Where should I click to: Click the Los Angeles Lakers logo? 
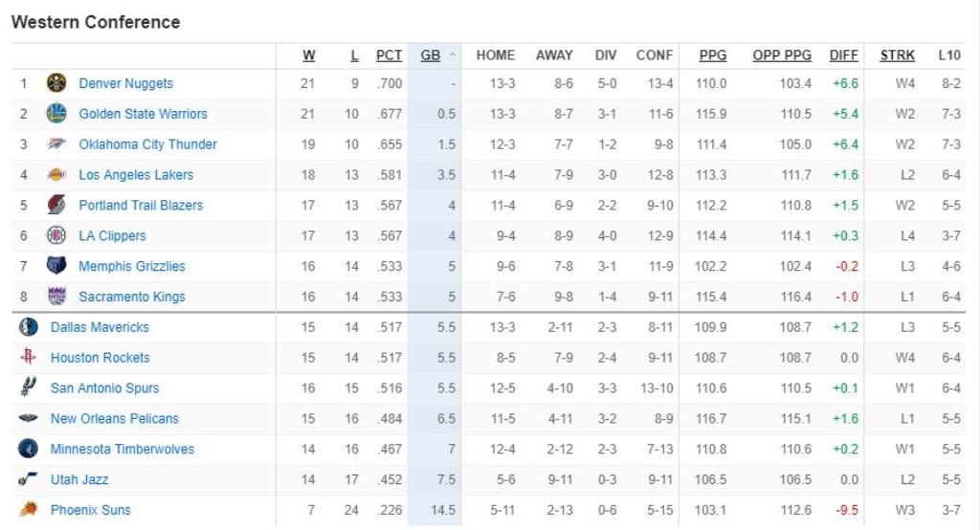56,175
